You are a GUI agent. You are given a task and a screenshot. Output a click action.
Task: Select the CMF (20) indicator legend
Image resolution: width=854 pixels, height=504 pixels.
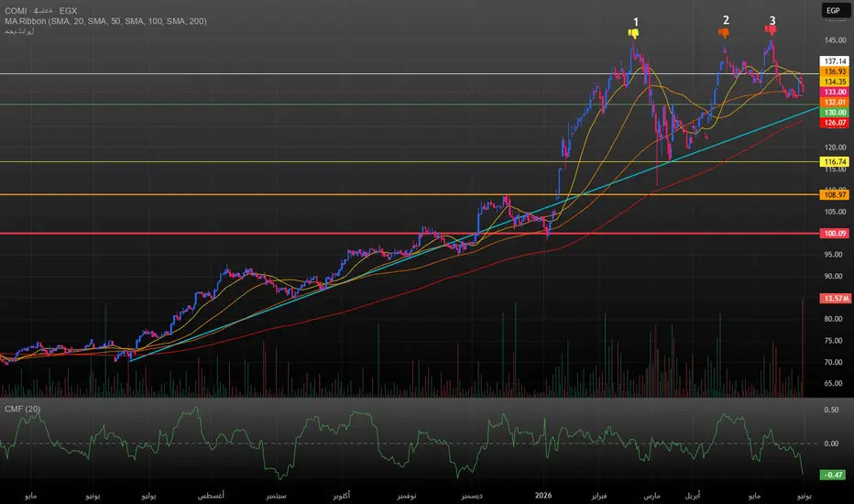[x=22, y=409]
